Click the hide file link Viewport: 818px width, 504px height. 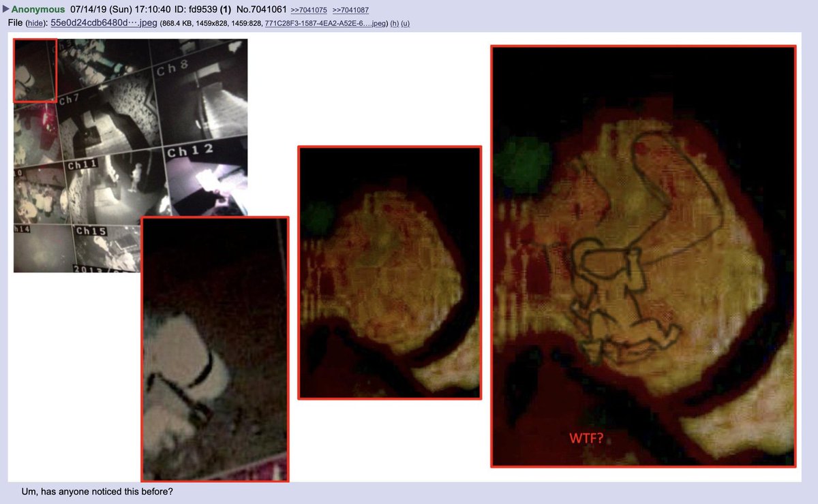coord(35,23)
